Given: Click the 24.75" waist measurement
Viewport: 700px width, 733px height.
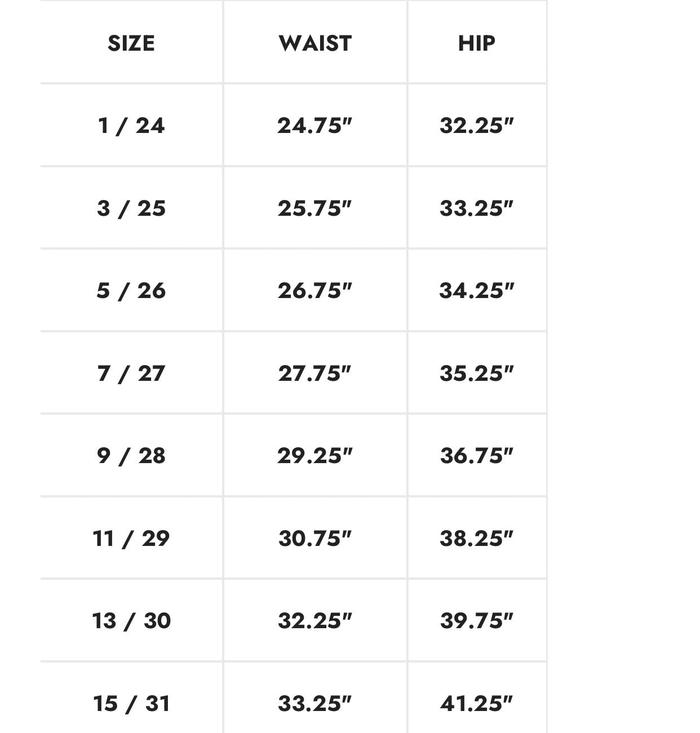Looking at the screenshot, I should (x=314, y=125).
